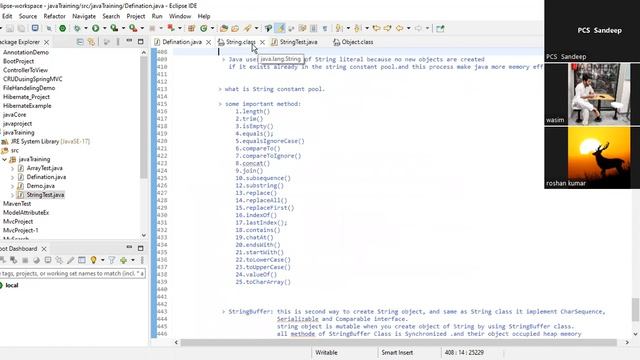Screen dimensions: 640x360
Task: Open Package Explorer View Menu dots
Action: (x=118, y=42)
